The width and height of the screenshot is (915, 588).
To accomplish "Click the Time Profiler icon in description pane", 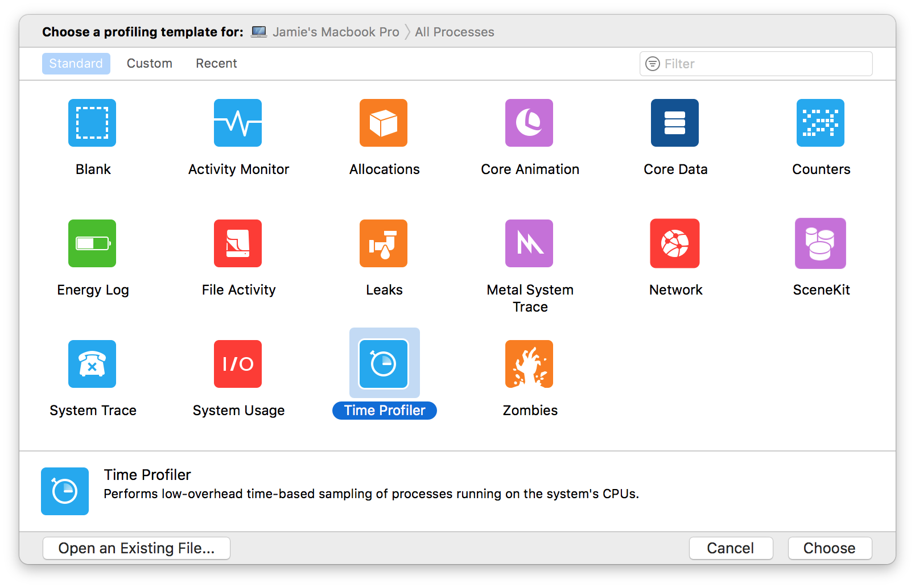I will (x=65, y=491).
